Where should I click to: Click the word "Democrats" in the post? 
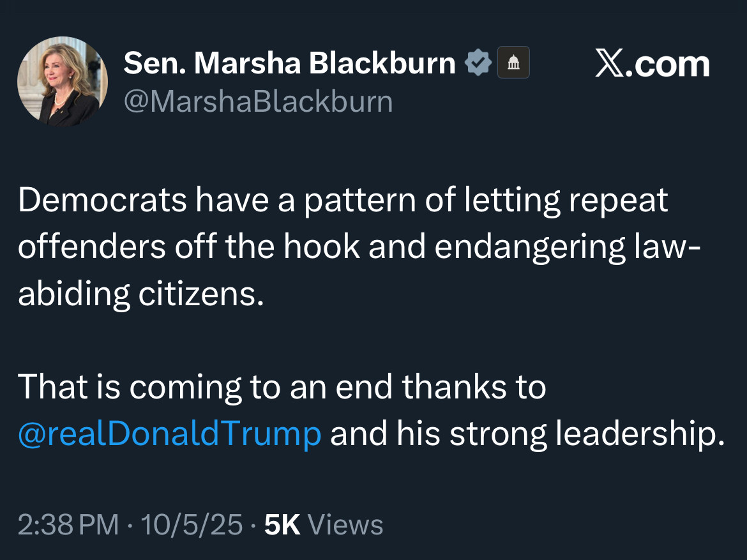(x=102, y=201)
